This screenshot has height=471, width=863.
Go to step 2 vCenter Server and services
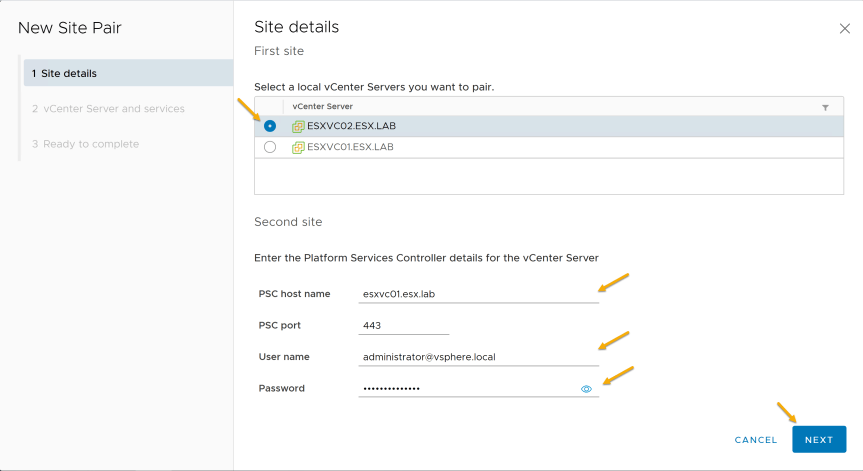(108, 109)
